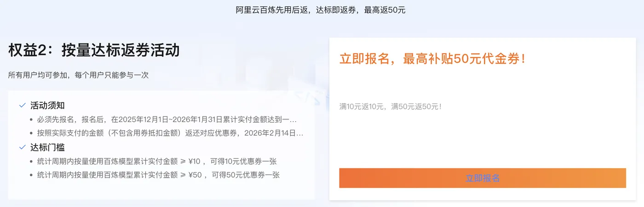This screenshot has height=207, width=644.
Task: Click the orange 立即报名 button
Action: [x=483, y=178]
